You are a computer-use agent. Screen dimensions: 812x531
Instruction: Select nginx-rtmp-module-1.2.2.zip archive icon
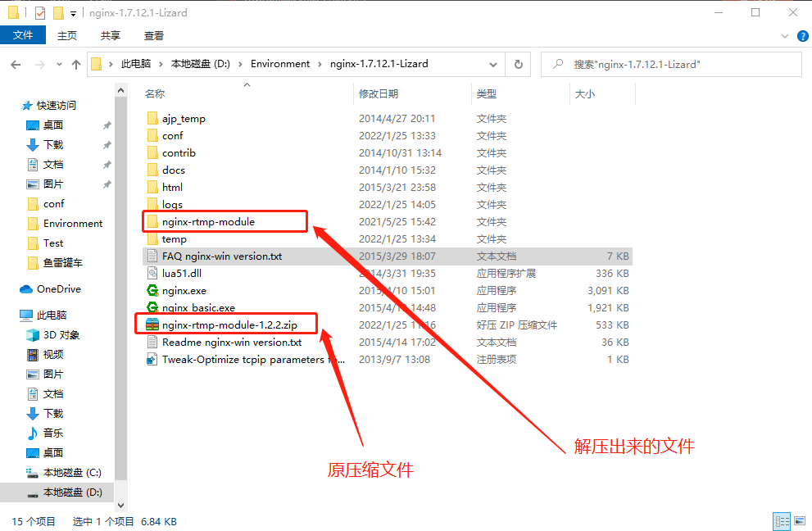coord(152,324)
